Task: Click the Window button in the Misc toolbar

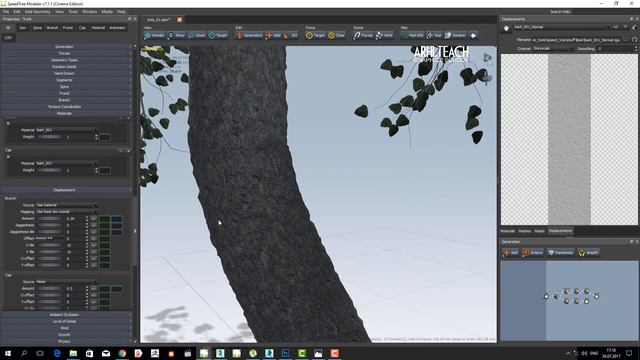Action: click(455, 36)
